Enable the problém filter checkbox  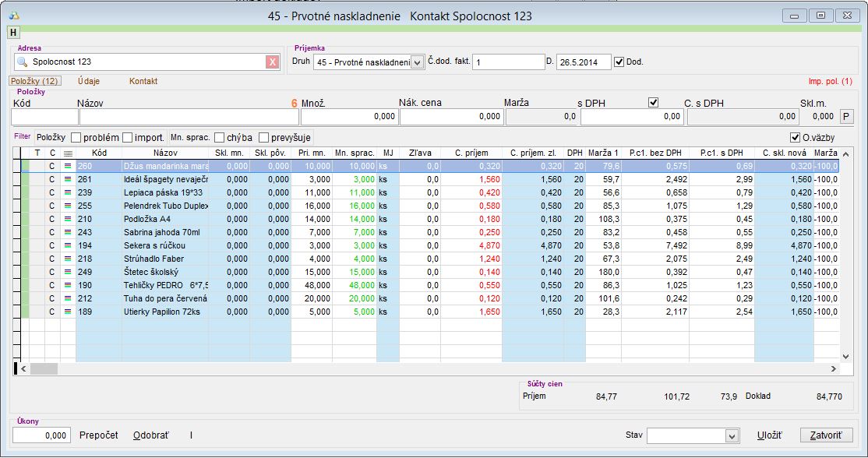click(76, 138)
